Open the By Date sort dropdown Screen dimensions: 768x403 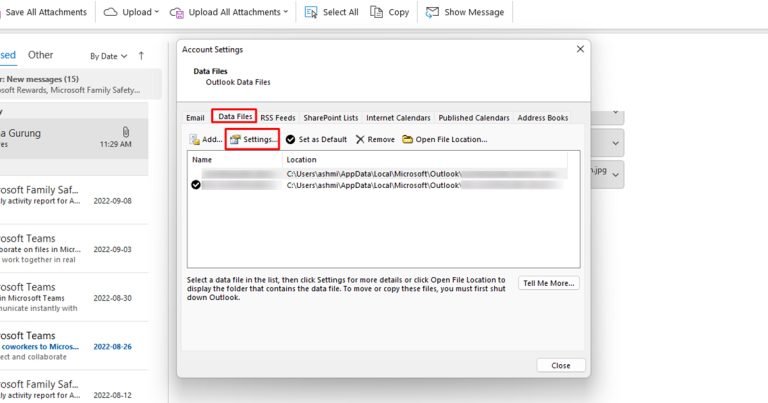pos(108,56)
